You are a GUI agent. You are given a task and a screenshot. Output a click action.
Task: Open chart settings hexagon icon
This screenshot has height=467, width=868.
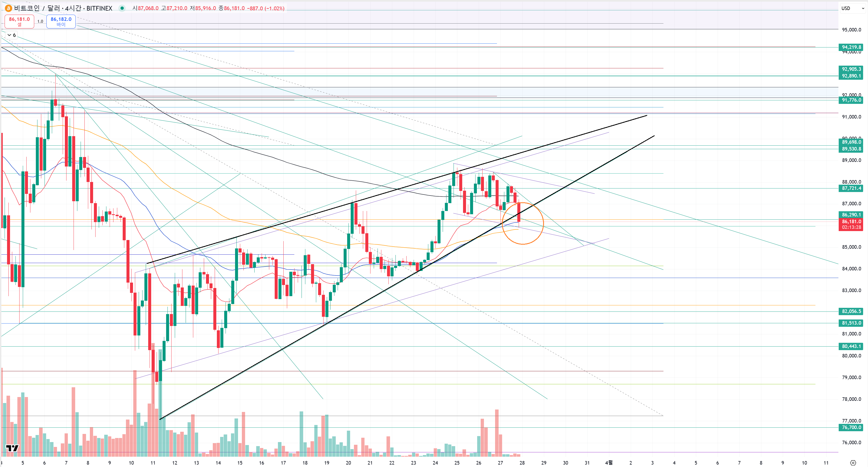(x=853, y=463)
